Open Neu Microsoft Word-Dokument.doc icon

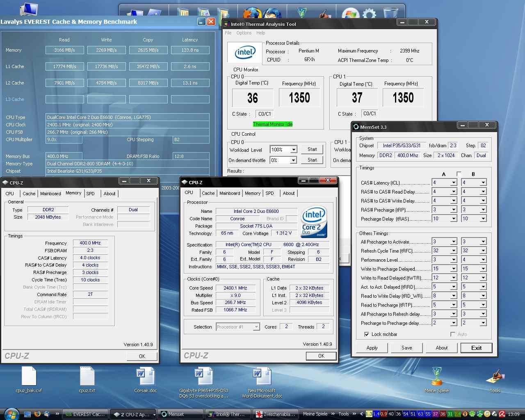[262, 382]
